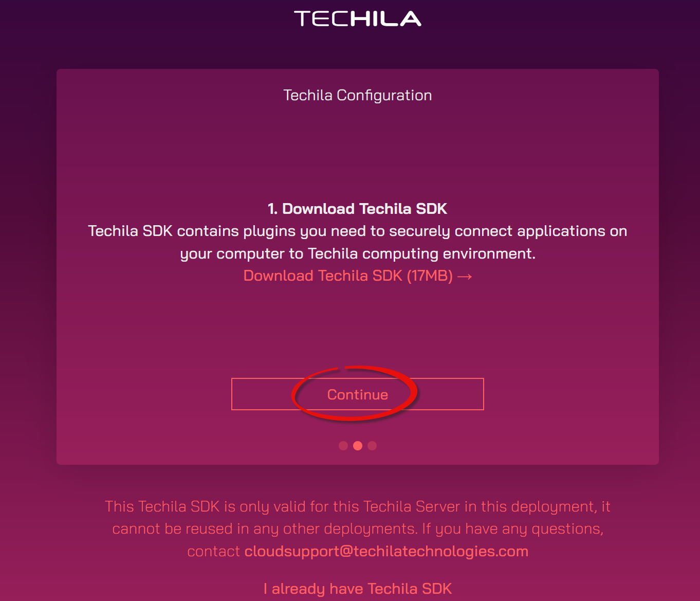Select the highlighted middle step dot
The width and height of the screenshot is (700, 601).
coord(358,446)
